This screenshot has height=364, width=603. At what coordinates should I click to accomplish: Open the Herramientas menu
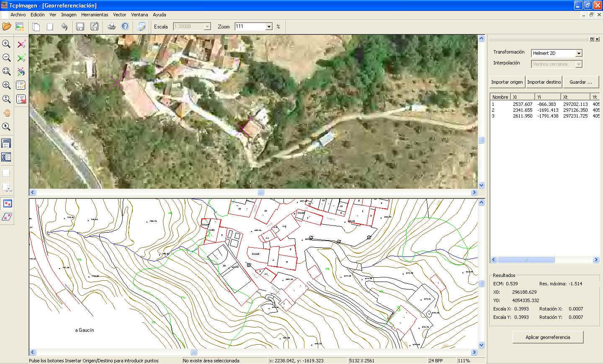click(x=95, y=15)
